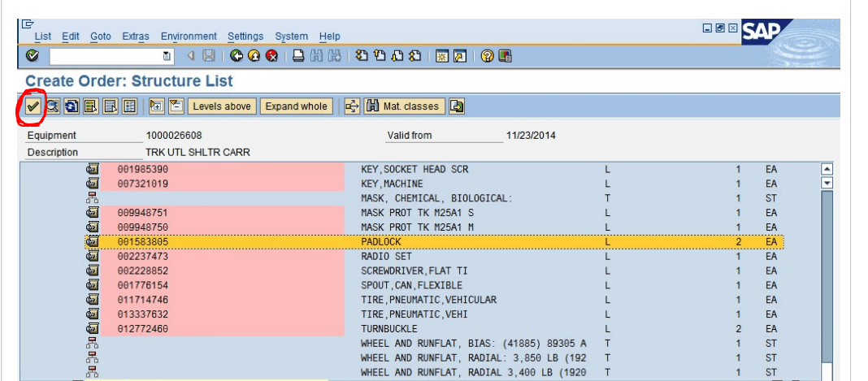Click the Mat. classes button
This screenshot has width=868, height=381.
coord(404,106)
